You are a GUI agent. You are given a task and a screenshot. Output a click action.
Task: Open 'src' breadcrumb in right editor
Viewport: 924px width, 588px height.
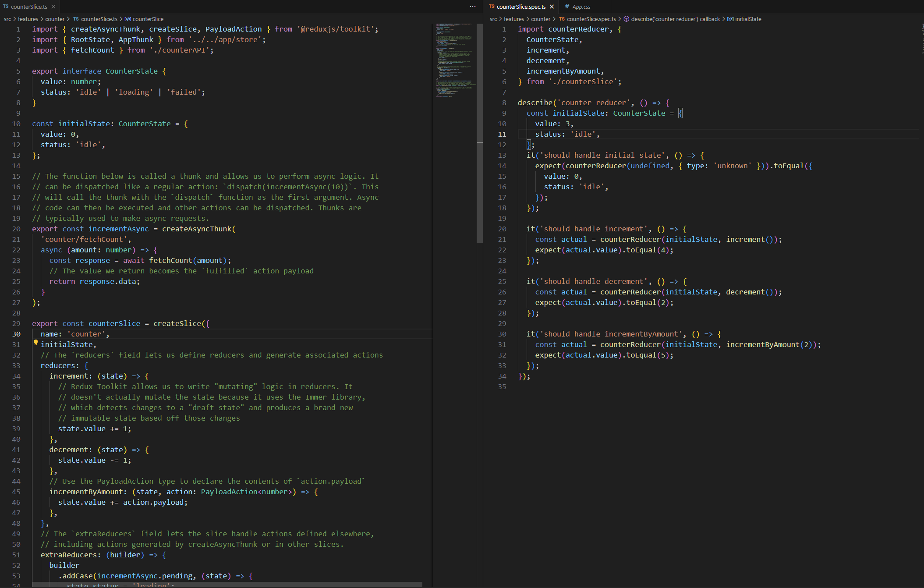(493, 19)
